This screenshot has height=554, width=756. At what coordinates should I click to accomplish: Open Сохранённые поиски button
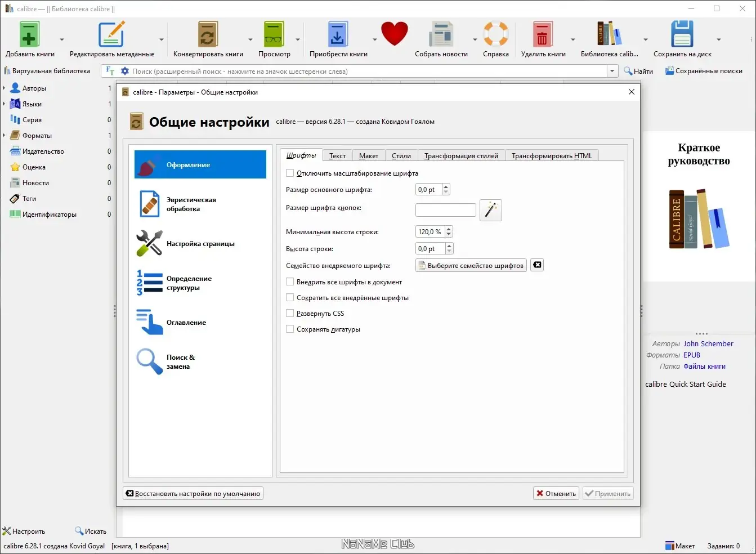704,71
